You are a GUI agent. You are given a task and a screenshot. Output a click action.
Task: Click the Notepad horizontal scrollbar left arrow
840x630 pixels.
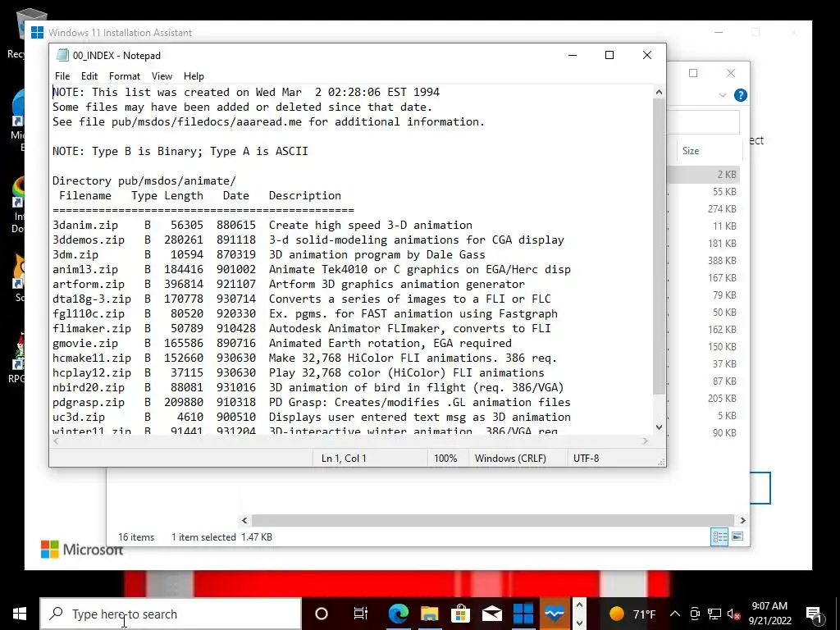[57, 441]
